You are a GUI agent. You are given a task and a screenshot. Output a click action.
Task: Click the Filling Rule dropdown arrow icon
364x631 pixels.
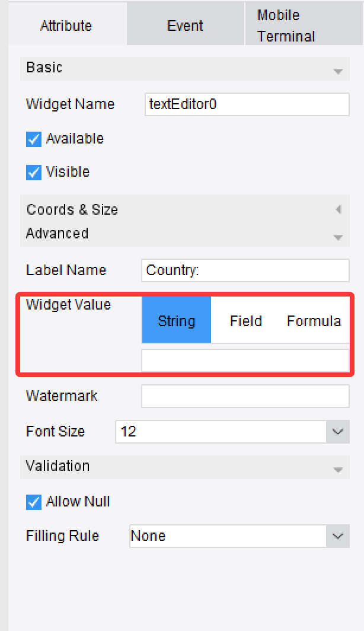(x=338, y=536)
